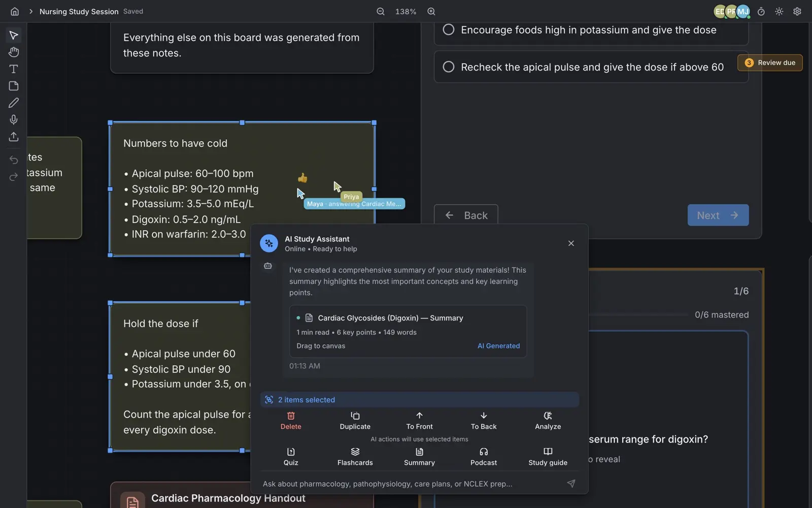Open the upload tool in sidebar
Image resolution: width=812 pixels, height=508 pixels.
[x=14, y=137]
